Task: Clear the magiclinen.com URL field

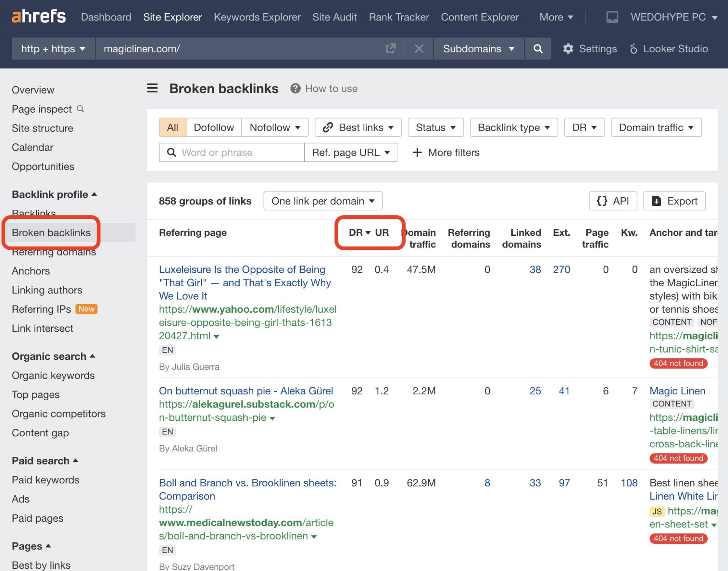Action: click(419, 49)
